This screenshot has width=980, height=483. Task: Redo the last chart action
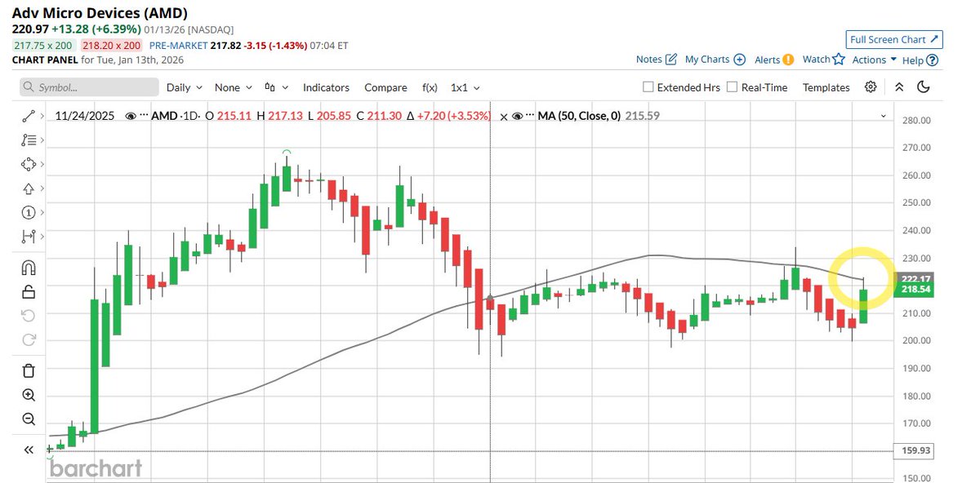(29, 339)
